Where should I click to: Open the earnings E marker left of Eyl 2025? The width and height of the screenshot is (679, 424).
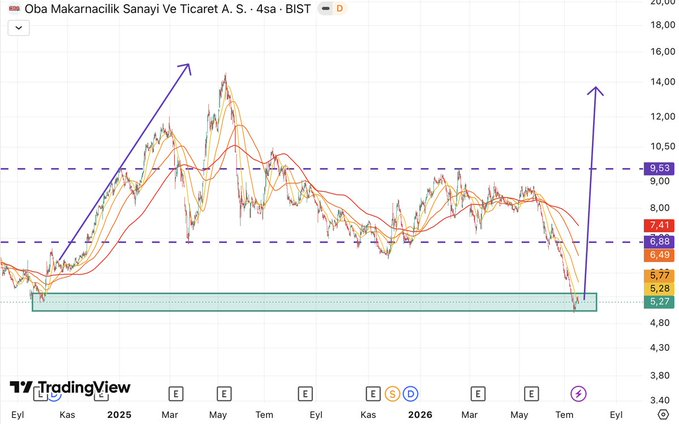click(x=305, y=394)
